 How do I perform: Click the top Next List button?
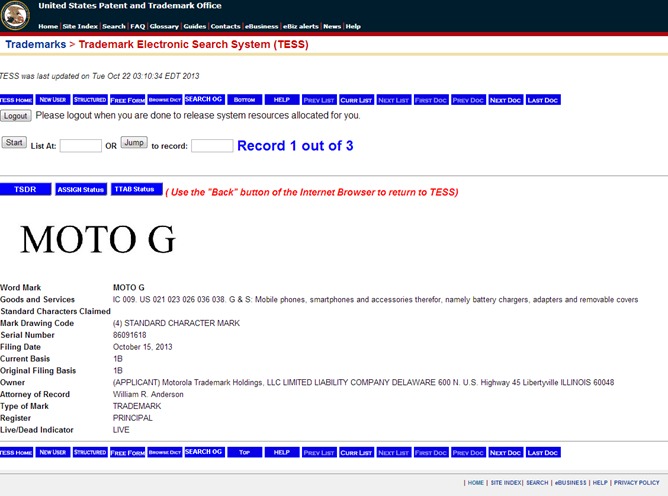coord(394,100)
